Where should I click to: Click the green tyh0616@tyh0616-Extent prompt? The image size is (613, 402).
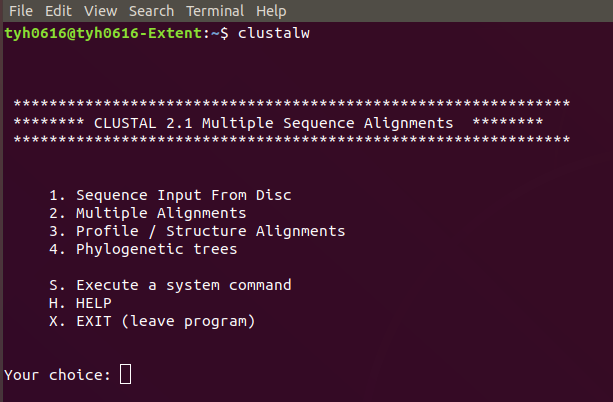(103, 33)
